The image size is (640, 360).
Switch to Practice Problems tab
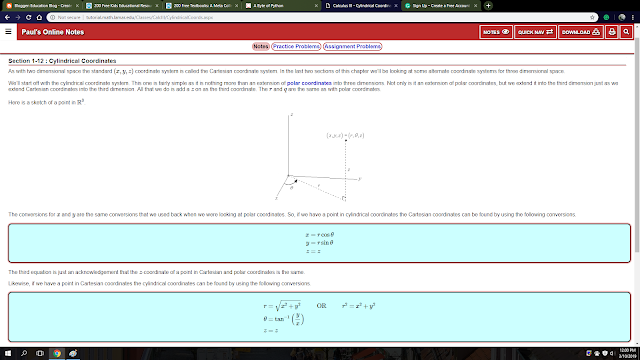(296, 47)
